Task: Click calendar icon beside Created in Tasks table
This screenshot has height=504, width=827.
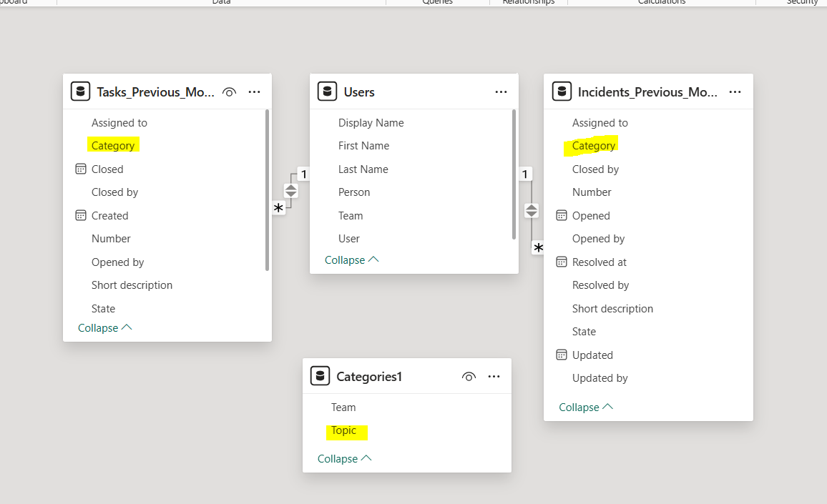Action: (x=81, y=215)
